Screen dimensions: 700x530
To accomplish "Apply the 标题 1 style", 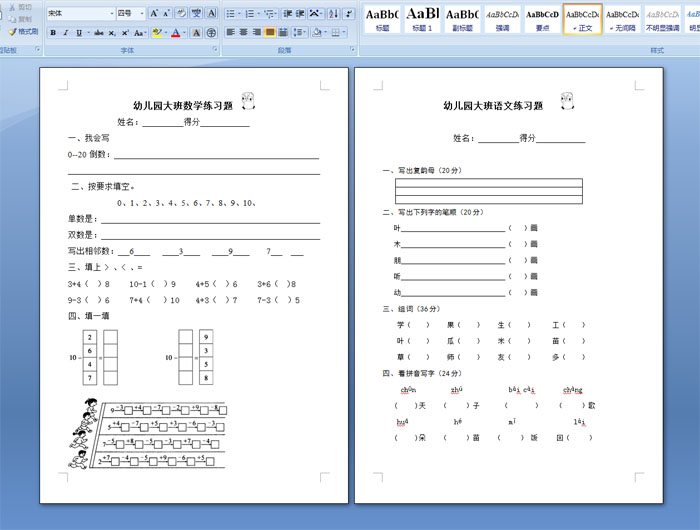I will point(422,19).
